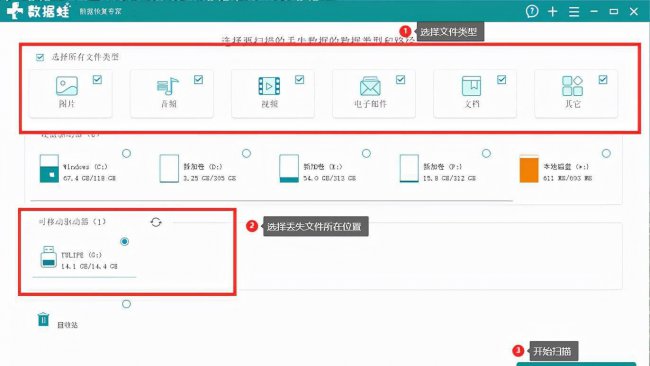Click the 数据恢复专家 subtitle text
This screenshot has height=366, width=650.
coord(100,12)
